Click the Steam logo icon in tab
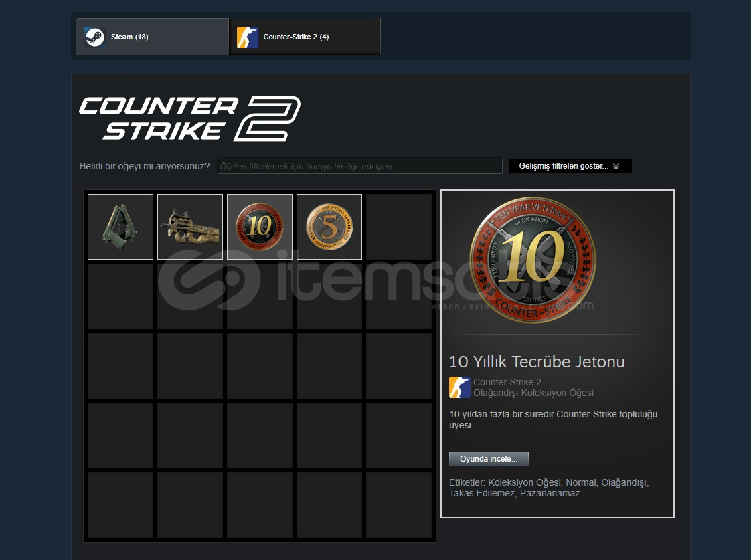 (94, 37)
